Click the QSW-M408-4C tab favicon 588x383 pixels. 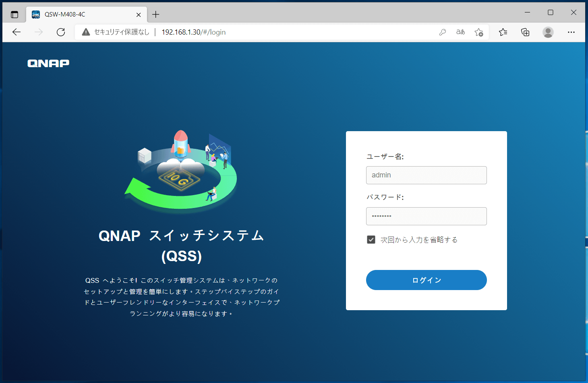tap(36, 14)
